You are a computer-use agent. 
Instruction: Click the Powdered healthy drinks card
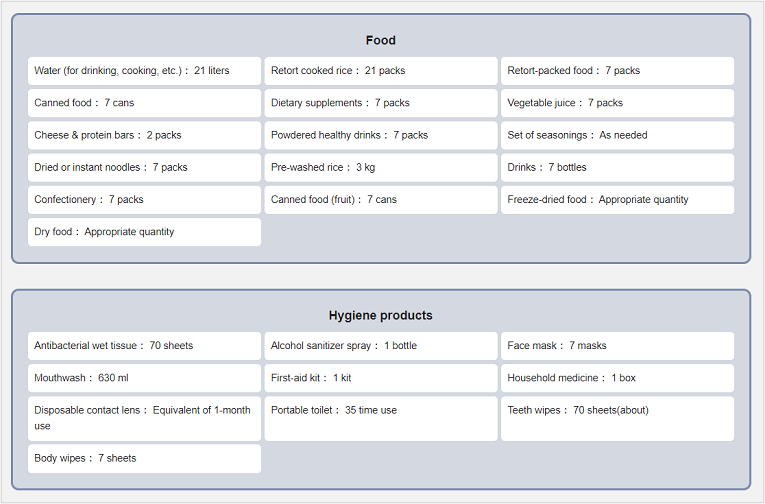point(381,135)
